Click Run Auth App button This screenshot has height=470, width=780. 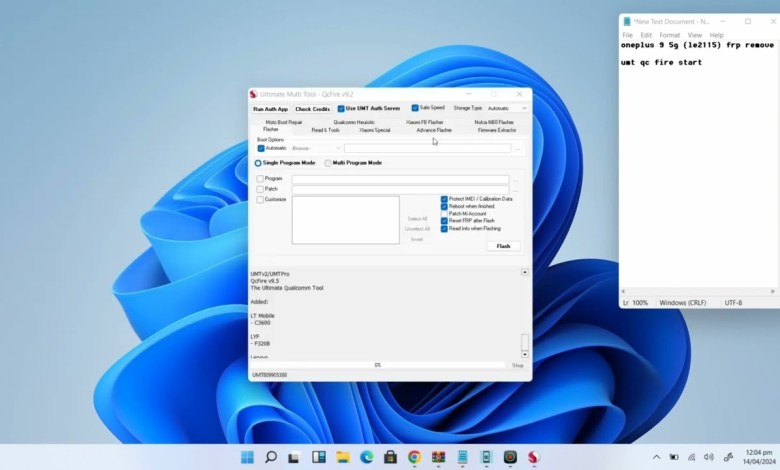click(270, 109)
